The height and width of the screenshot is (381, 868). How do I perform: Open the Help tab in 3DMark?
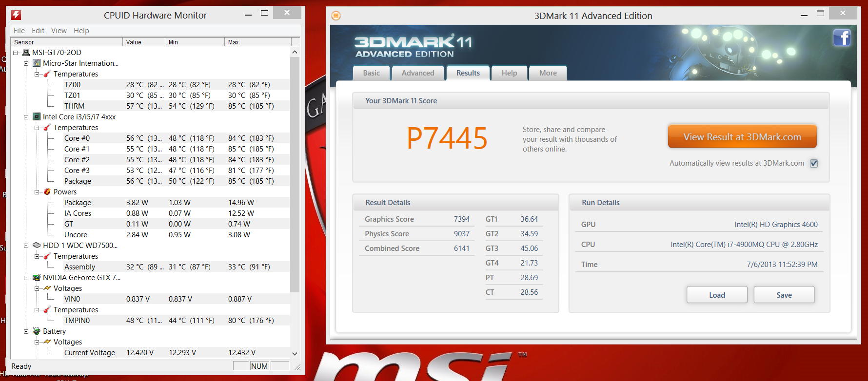(509, 73)
